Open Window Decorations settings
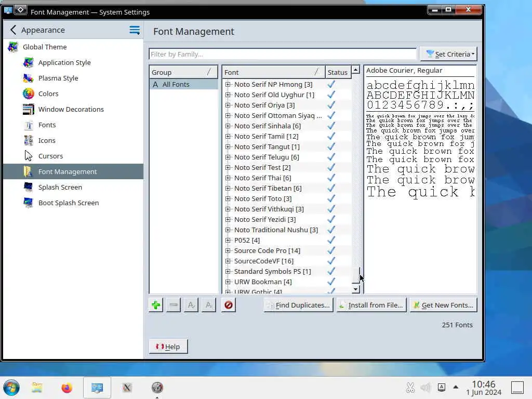Screen dimensions: 532x399 tap(73, 109)
